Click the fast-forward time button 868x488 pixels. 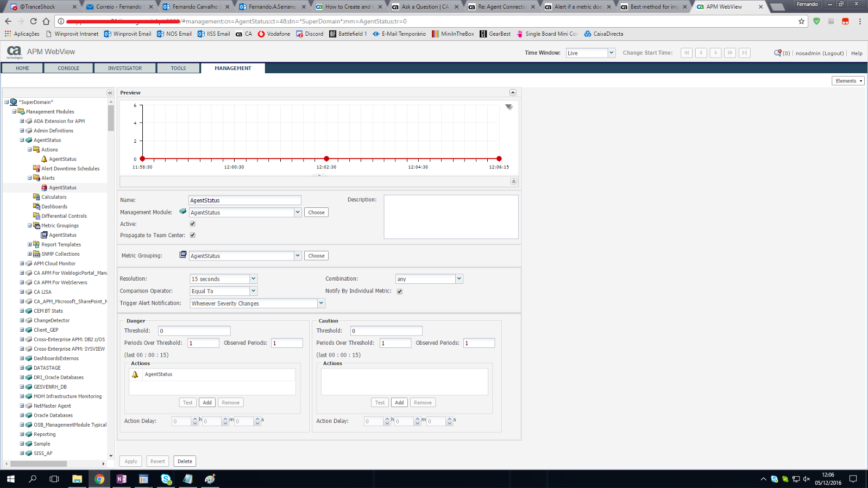(730, 53)
